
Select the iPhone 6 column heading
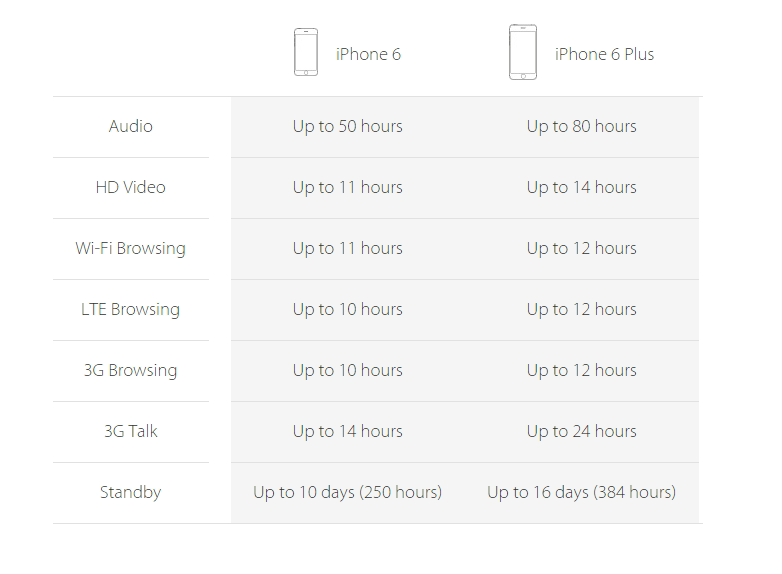pyautogui.click(x=368, y=54)
